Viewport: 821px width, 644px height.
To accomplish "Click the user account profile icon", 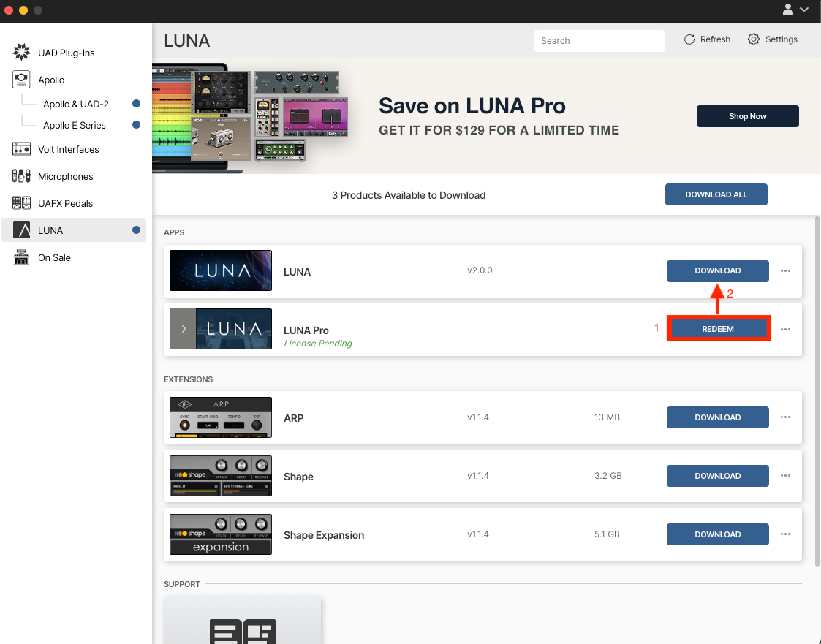I will coord(787,10).
